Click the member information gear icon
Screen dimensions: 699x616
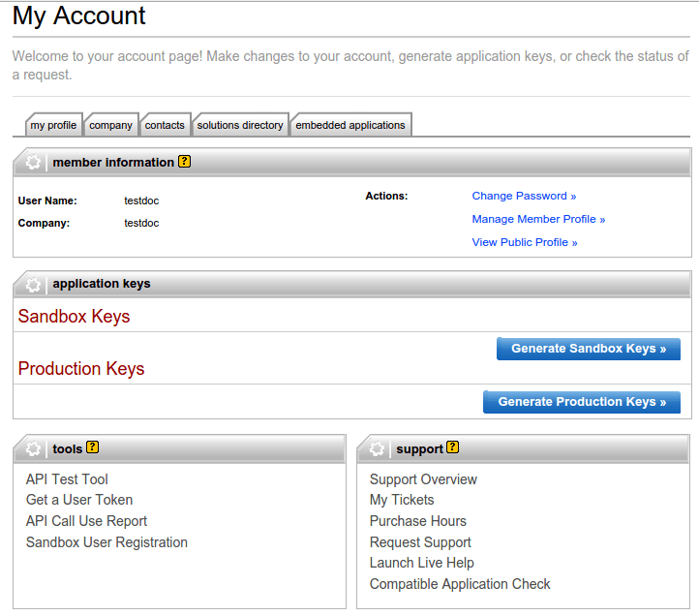tap(33, 163)
